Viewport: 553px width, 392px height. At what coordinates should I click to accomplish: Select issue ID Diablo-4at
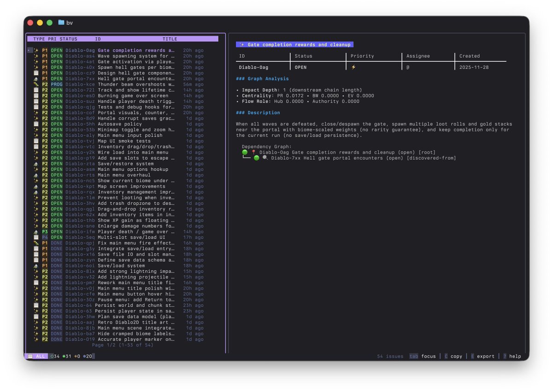click(80, 62)
